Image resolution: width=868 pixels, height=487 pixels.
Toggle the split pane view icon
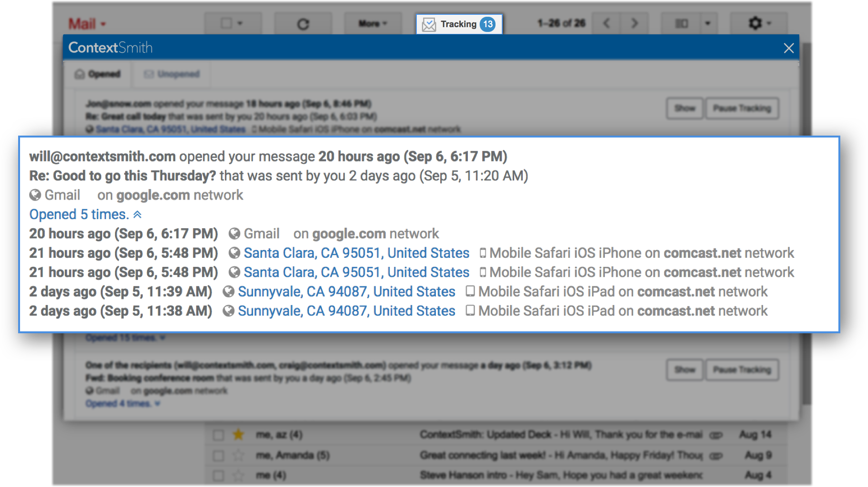point(681,23)
